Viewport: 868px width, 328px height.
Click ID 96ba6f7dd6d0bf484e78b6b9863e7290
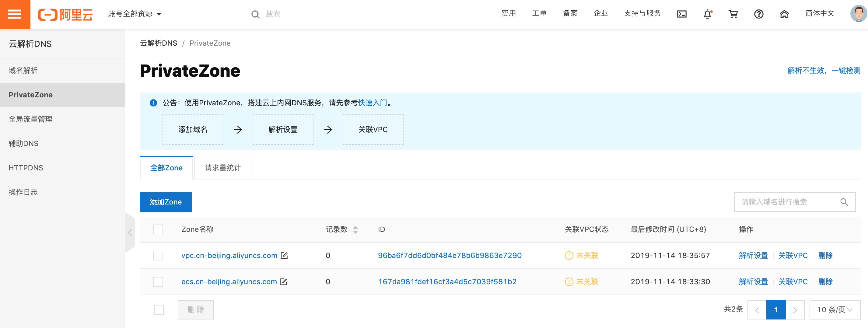(x=450, y=256)
